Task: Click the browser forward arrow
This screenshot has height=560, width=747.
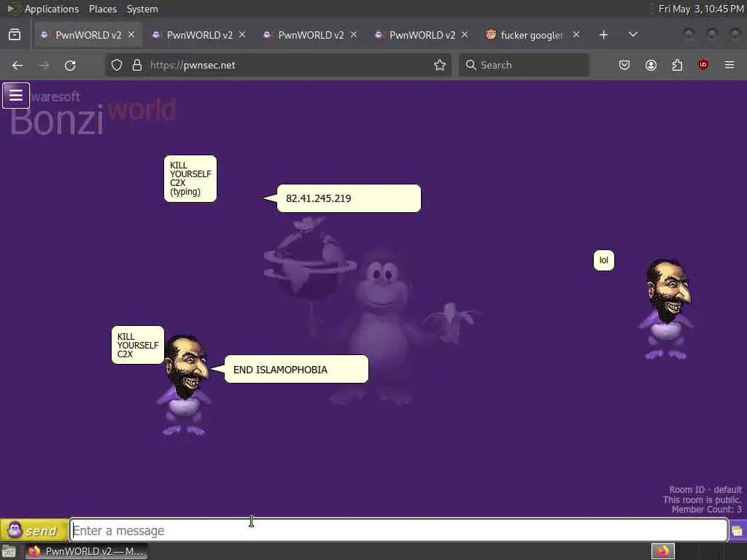Action: click(x=44, y=65)
